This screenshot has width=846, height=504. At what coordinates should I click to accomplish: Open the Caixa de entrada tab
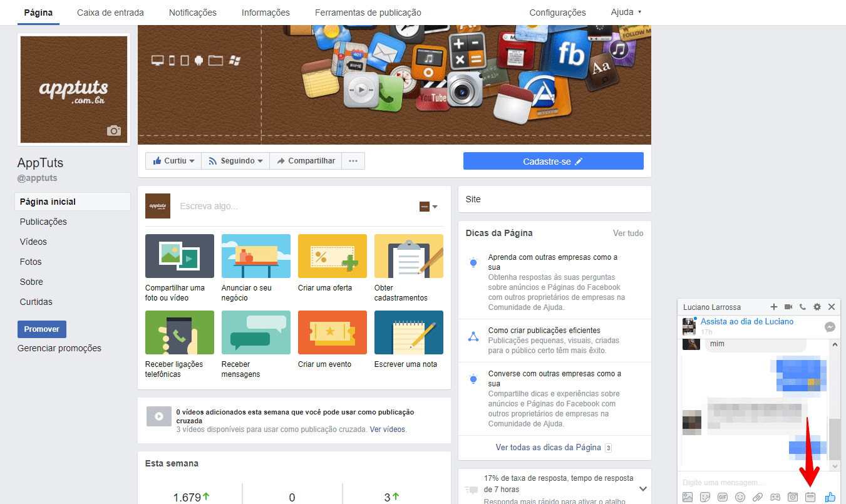(110, 13)
